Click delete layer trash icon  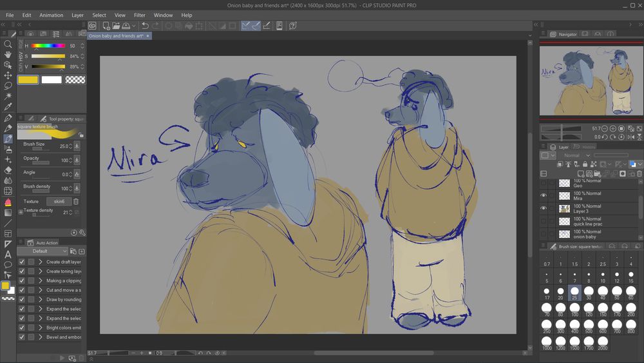(x=639, y=174)
